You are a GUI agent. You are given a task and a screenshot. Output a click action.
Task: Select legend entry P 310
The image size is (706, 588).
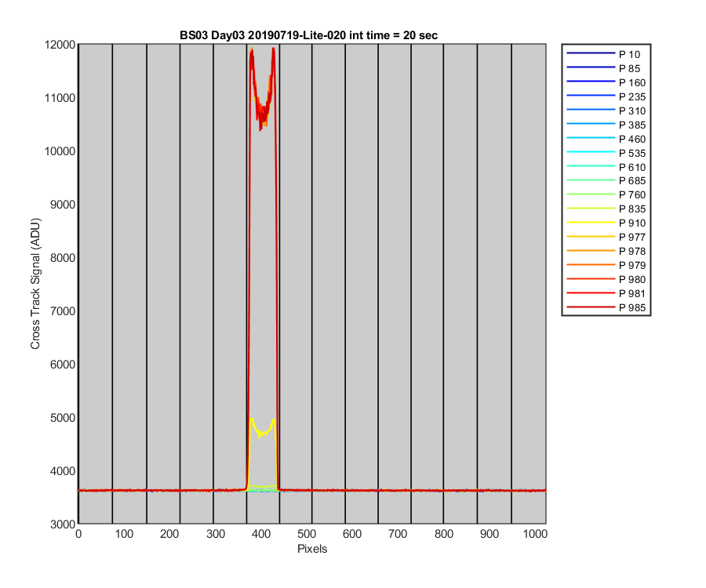pyautogui.click(x=606, y=111)
